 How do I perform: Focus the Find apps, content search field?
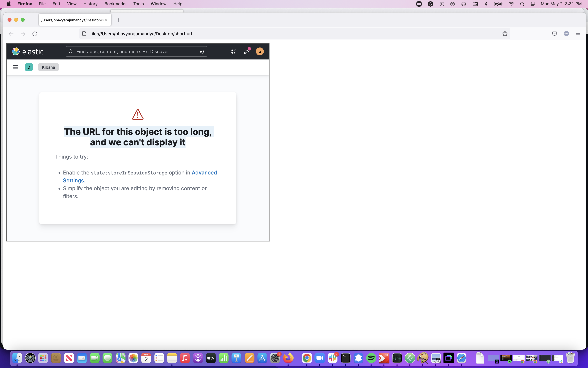pos(136,52)
